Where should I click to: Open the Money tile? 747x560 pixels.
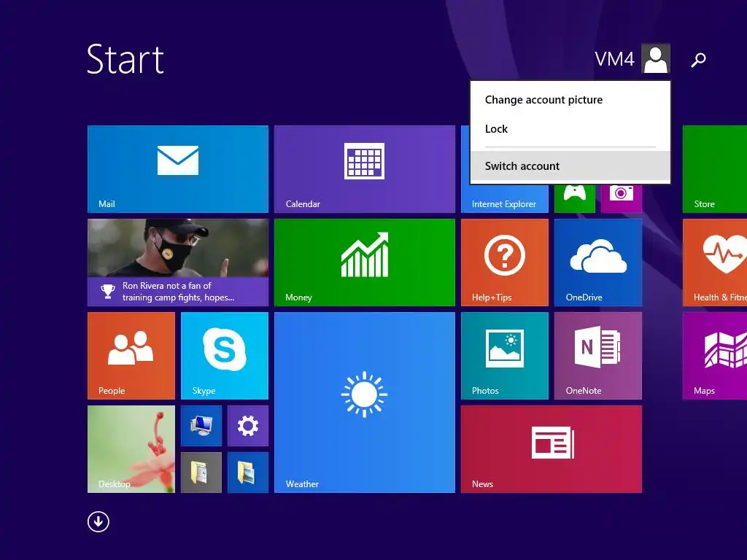coord(365,262)
